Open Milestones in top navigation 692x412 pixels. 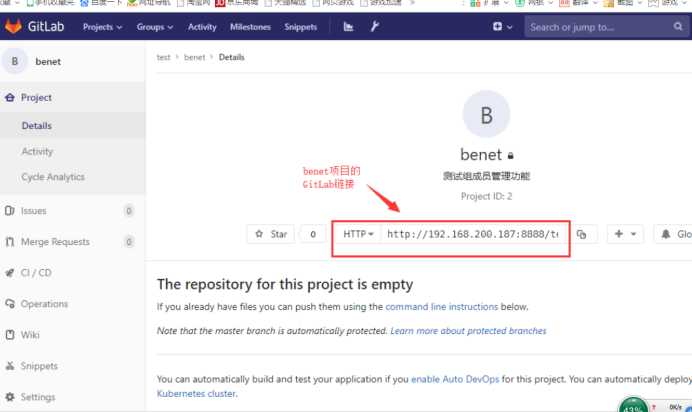250,27
